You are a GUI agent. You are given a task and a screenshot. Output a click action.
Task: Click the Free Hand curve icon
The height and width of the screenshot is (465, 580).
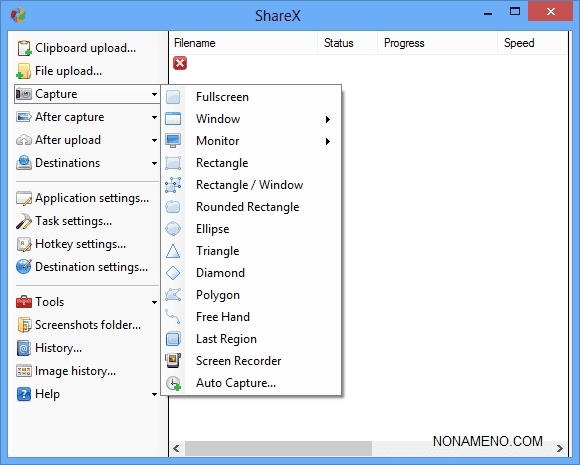[173, 317]
